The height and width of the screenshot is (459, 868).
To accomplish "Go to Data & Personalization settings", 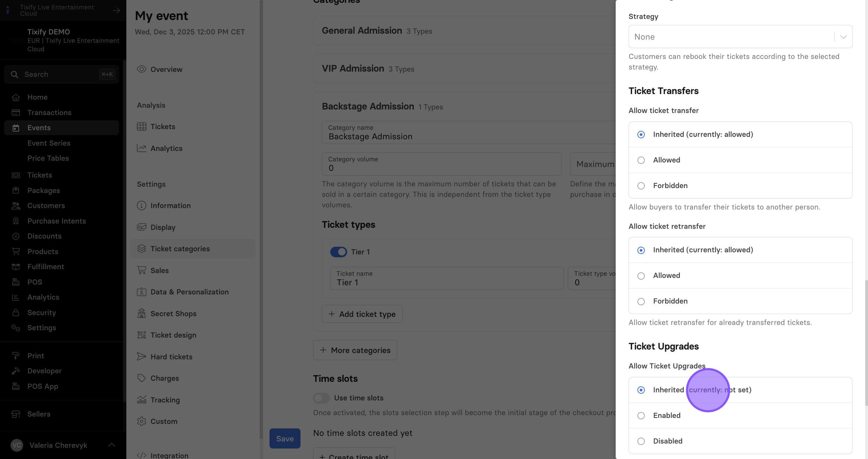I will coord(193,292).
